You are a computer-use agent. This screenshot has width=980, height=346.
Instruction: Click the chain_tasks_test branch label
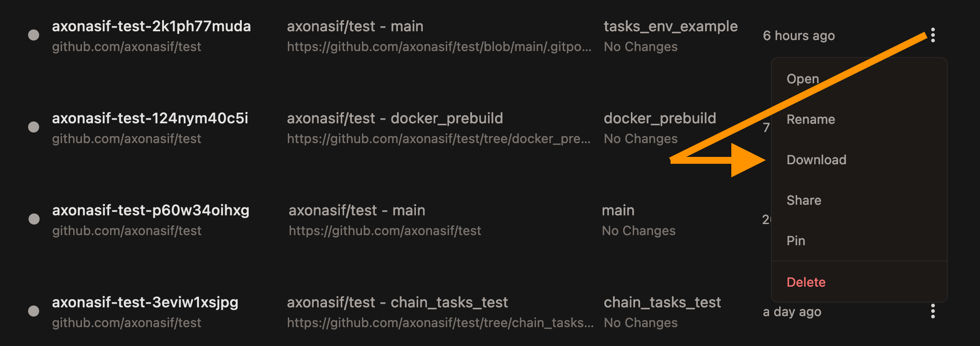coord(663,302)
